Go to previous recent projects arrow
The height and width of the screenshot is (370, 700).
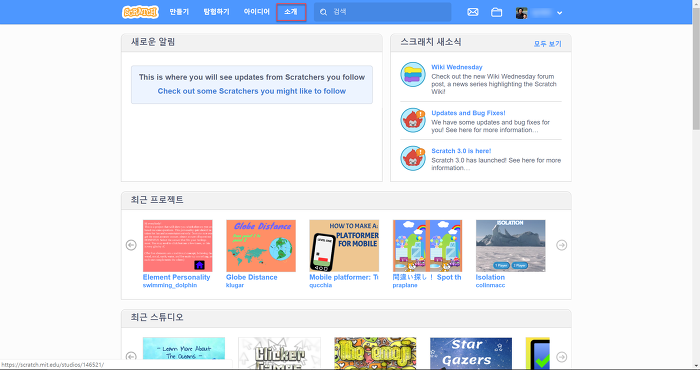131,245
